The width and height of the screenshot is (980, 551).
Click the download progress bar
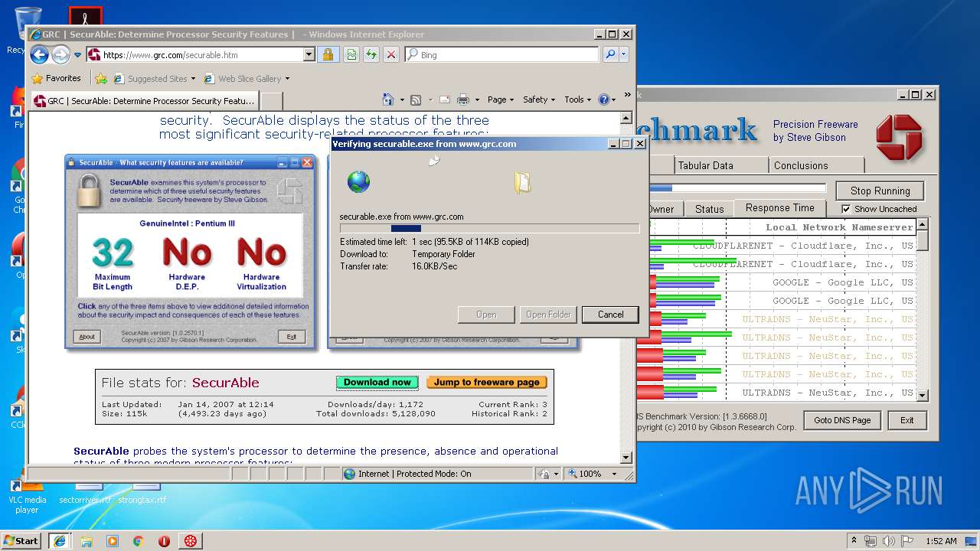489,228
